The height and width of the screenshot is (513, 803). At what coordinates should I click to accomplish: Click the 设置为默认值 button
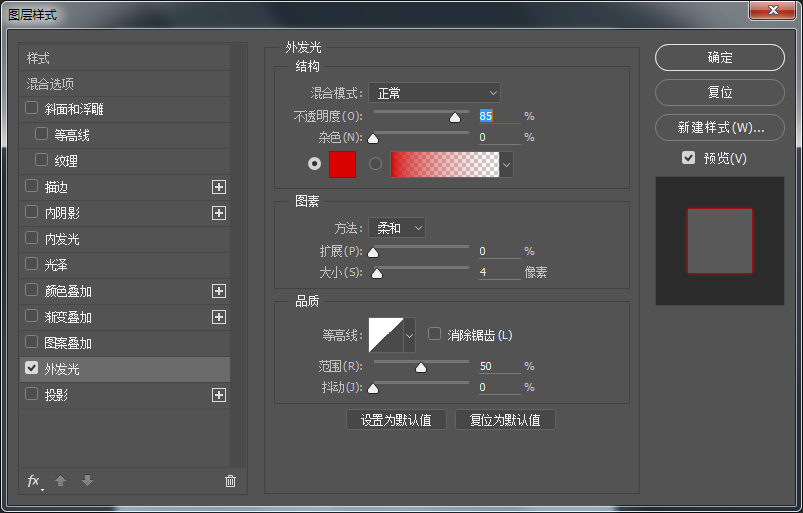point(396,420)
